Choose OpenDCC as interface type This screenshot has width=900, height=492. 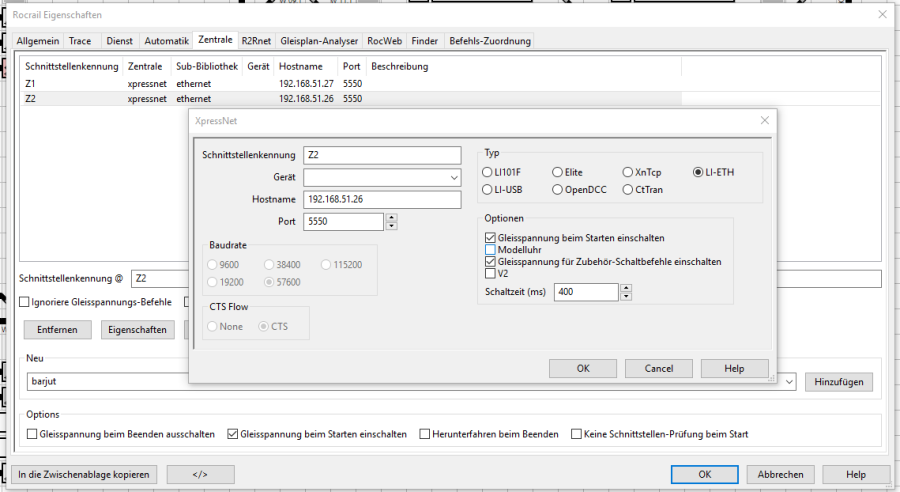[x=558, y=189]
